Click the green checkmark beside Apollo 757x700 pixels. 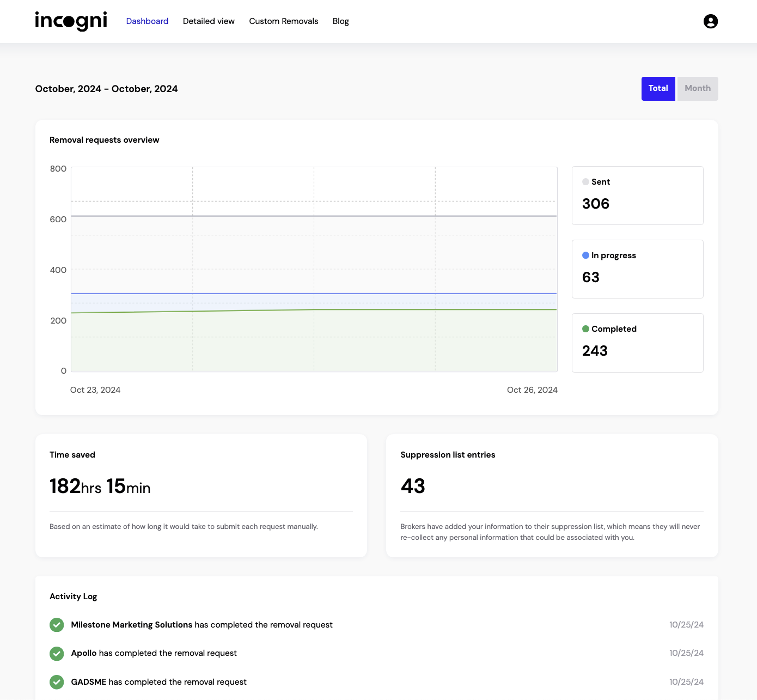click(x=57, y=653)
